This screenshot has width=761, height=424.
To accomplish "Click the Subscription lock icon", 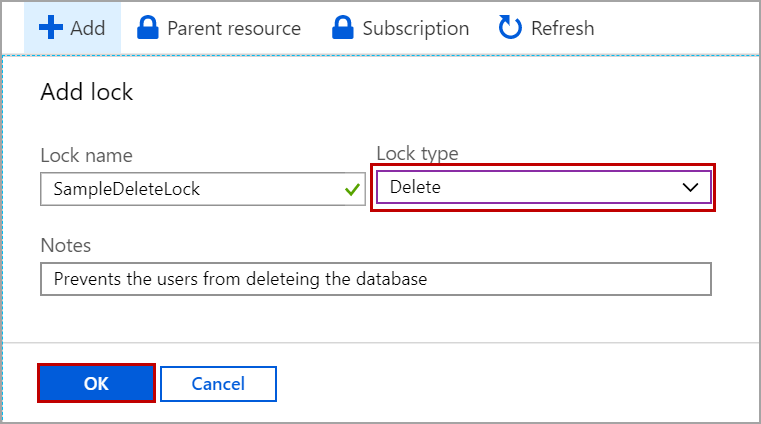I will [343, 27].
